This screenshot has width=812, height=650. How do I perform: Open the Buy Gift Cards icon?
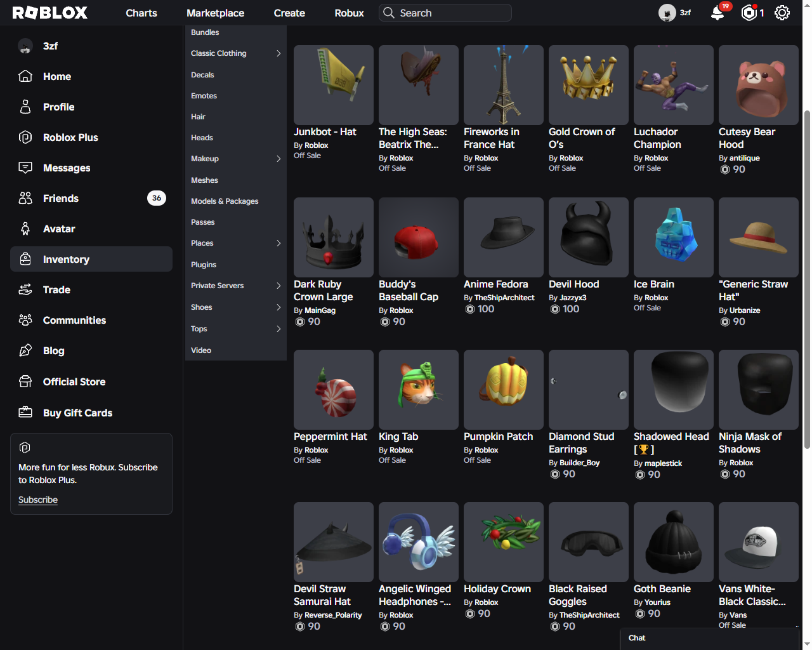[x=25, y=413]
